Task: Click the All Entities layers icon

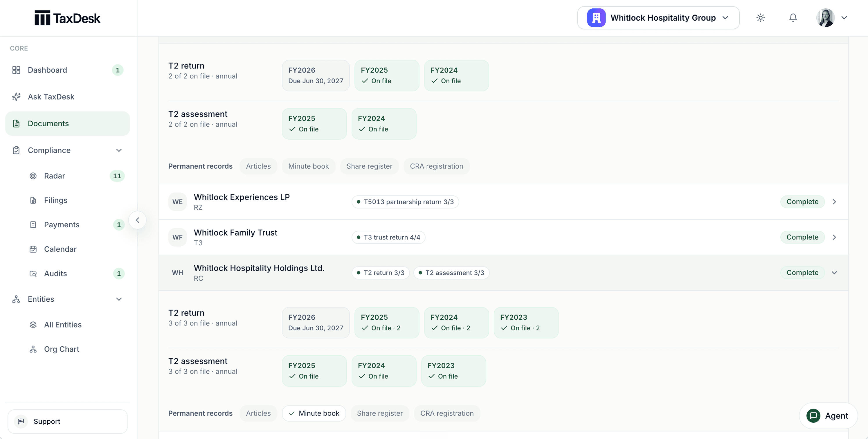Action: pos(33,325)
